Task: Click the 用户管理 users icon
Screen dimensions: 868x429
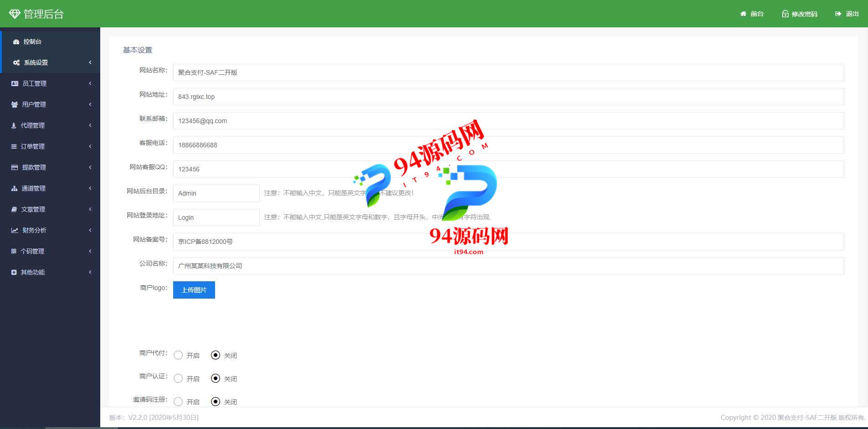Action: tap(15, 104)
